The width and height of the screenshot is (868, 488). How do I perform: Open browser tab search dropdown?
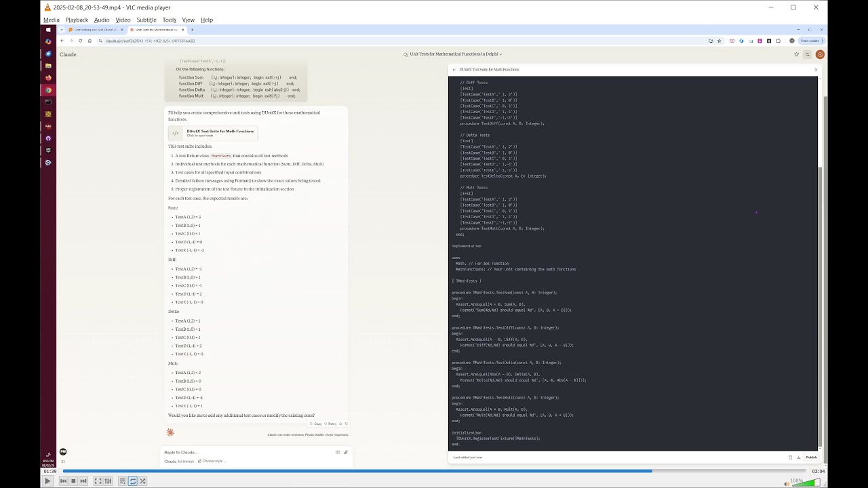tap(62, 30)
